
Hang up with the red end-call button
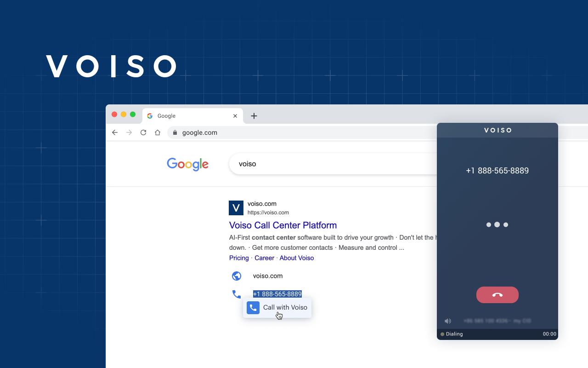point(498,295)
